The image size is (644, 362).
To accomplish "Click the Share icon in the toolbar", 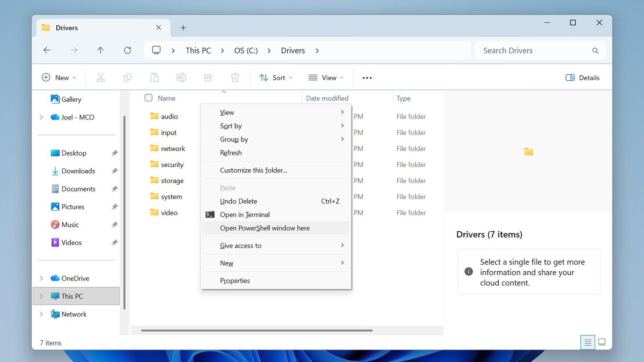I will pyautogui.click(x=208, y=77).
